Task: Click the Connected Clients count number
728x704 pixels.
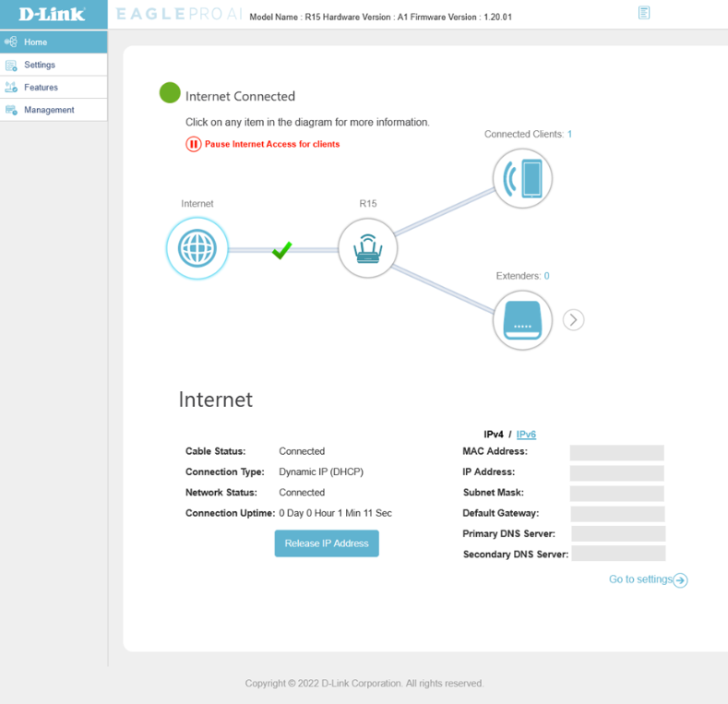Action: 569,135
